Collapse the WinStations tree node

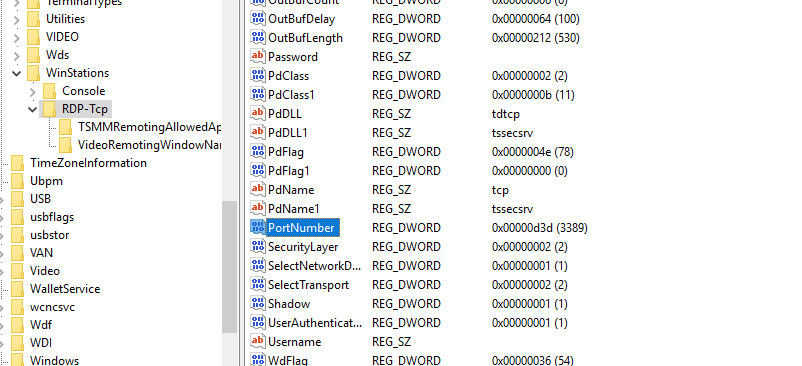coord(16,73)
